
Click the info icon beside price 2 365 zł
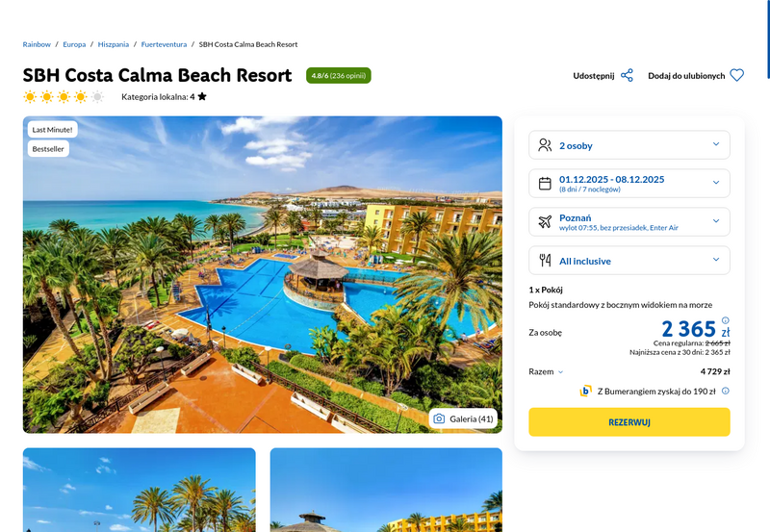[726, 320]
